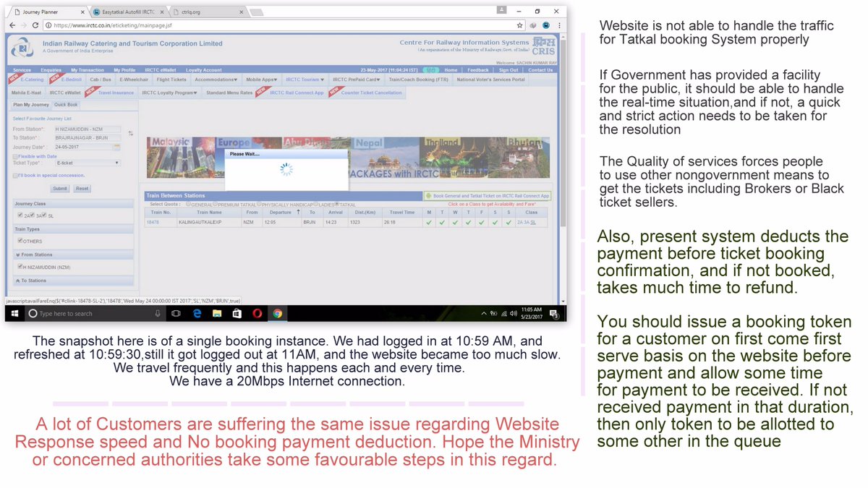868x488 pixels.
Task: Click the IRCTC logo
Action: click(24, 48)
